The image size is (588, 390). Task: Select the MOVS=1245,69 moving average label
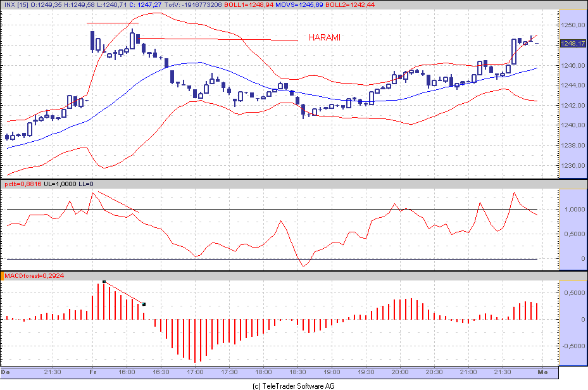click(299, 5)
